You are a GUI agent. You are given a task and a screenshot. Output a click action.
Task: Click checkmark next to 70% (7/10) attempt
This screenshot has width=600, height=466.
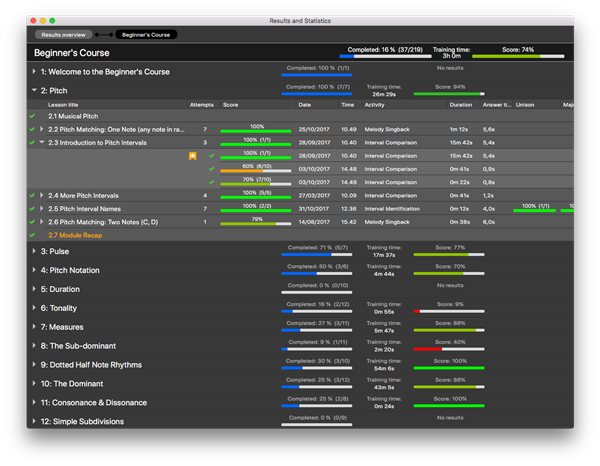click(212, 182)
